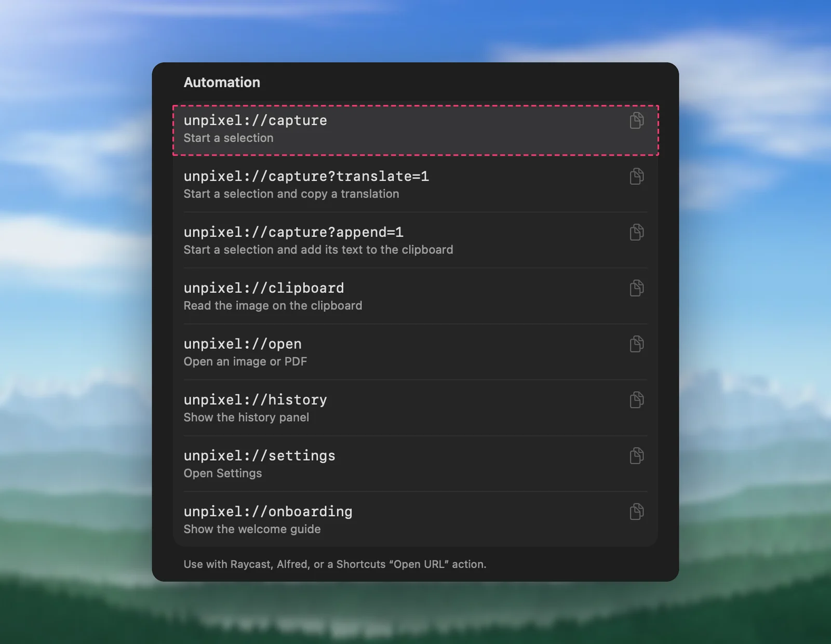Viewport: 831px width, 644px height.
Task: Copy the unpixel://capture?append=1 URL
Action: click(x=637, y=232)
